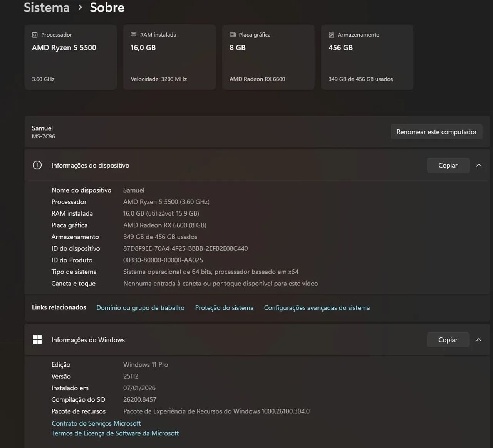The width and height of the screenshot is (493, 448).
Task: Copy the device information with the Copiar button
Action: tap(448, 165)
